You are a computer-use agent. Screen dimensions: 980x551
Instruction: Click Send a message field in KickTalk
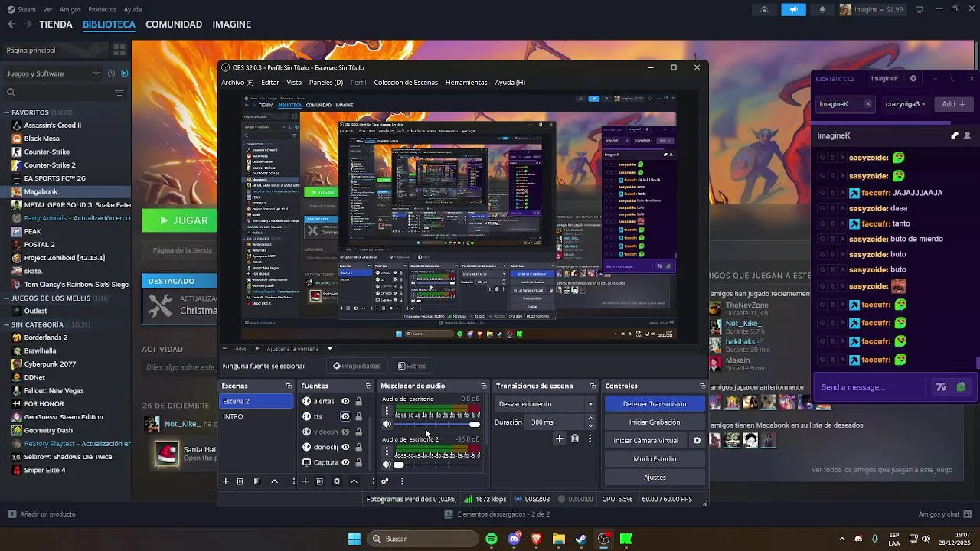click(x=873, y=387)
